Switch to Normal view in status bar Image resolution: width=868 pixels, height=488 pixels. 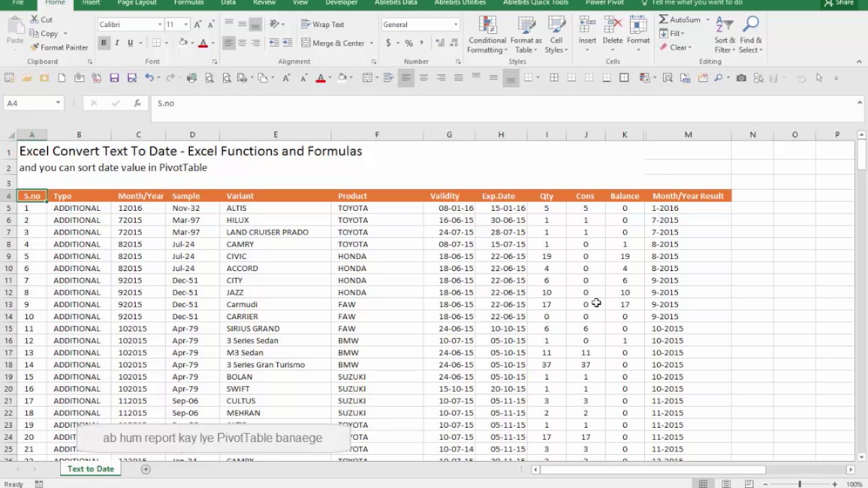tap(703, 484)
